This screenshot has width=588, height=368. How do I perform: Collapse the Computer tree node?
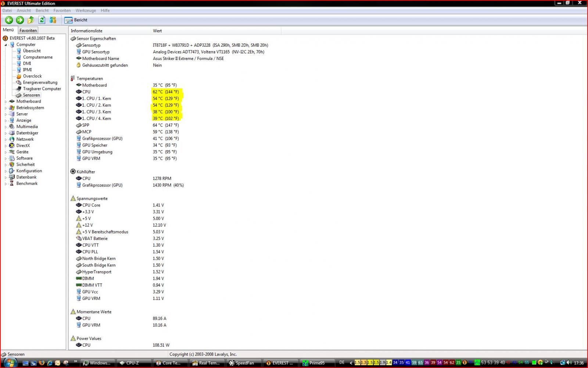[x=6, y=45]
